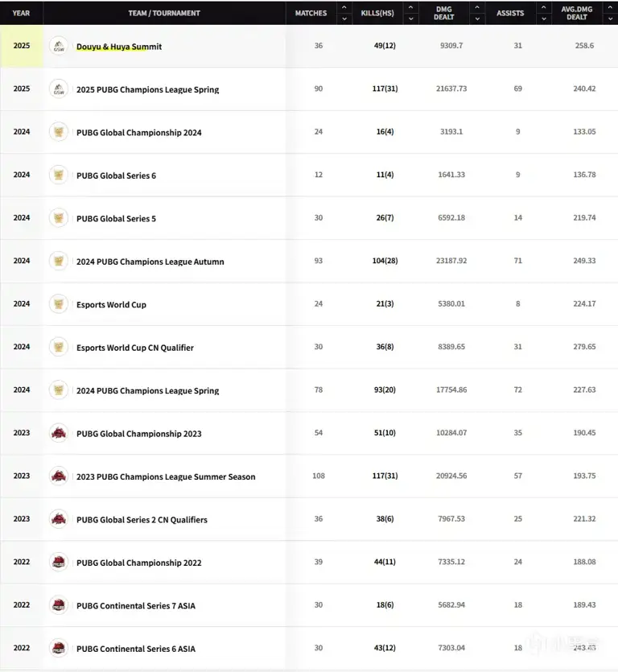Click the AVG.DMG DEALT column header
618x672 pixels.
pyautogui.click(x=576, y=13)
